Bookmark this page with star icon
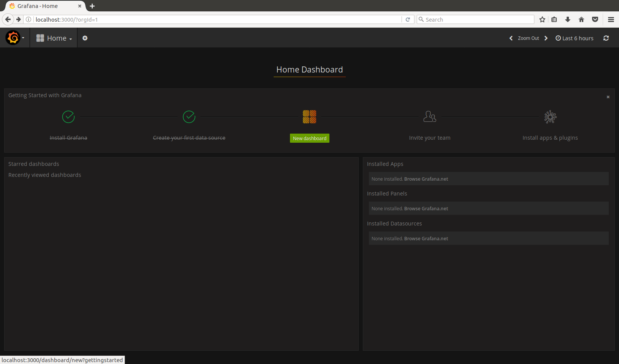 pyautogui.click(x=542, y=19)
